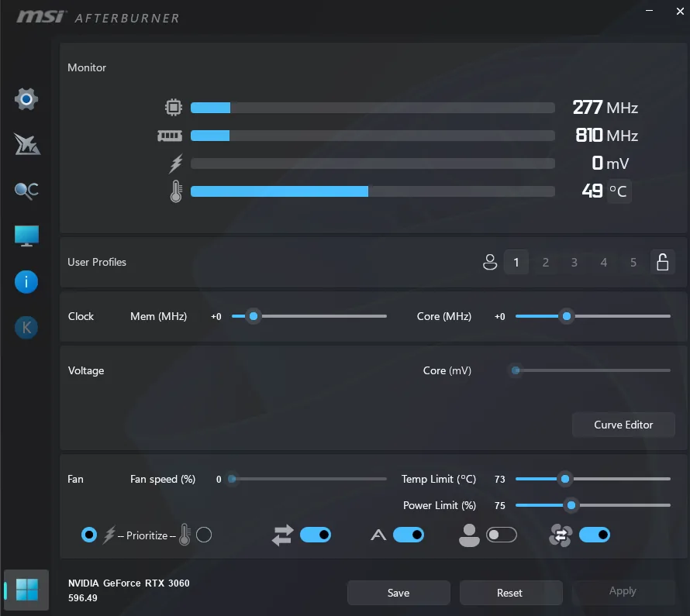Open the settings gear in the sidebar
The height and width of the screenshot is (616, 690).
click(26, 99)
